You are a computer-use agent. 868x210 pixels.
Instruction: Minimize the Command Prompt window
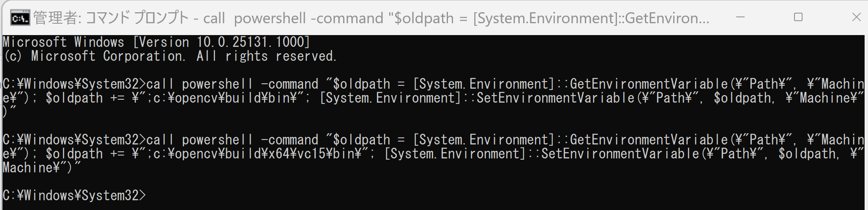740,17
